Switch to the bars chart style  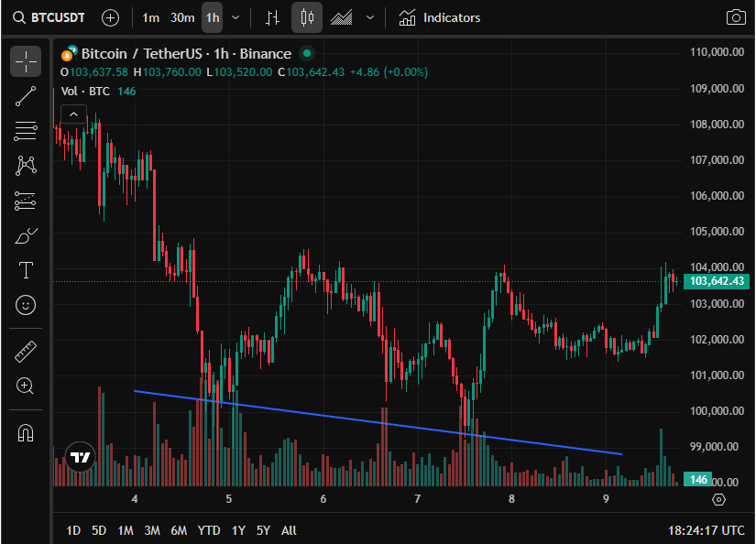tap(272, 18)
